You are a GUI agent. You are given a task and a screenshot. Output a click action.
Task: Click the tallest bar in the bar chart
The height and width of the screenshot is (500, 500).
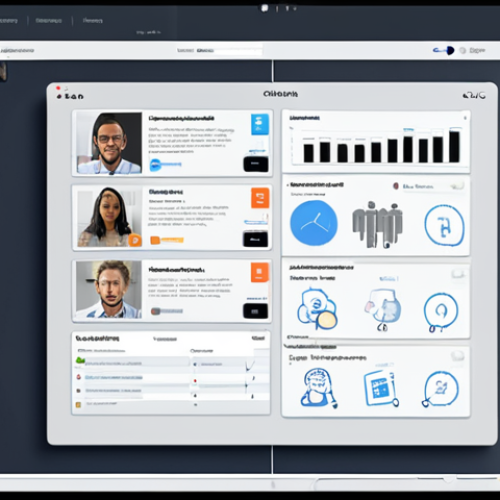click(454, 147)
